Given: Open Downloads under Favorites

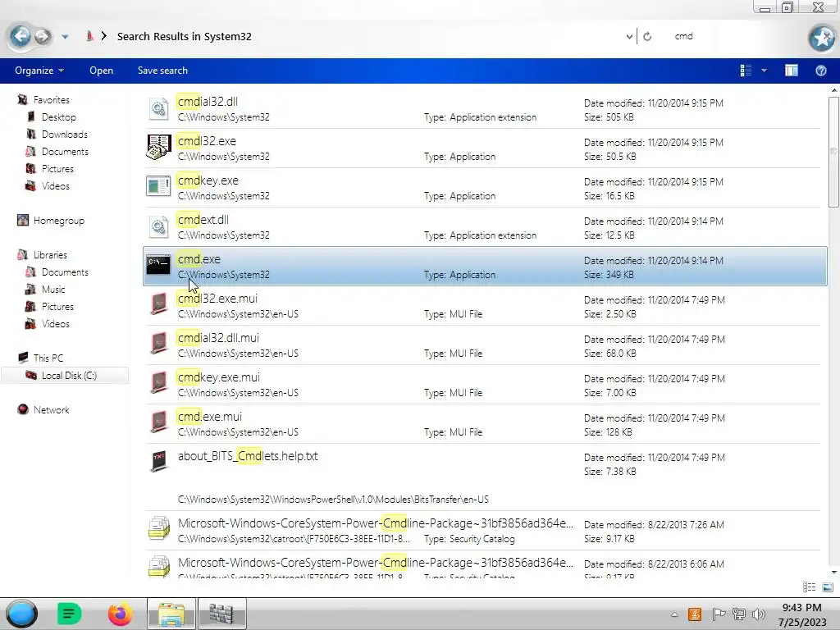Looking at the screenshot, I should pyautogui.click(x=64, y=134).
